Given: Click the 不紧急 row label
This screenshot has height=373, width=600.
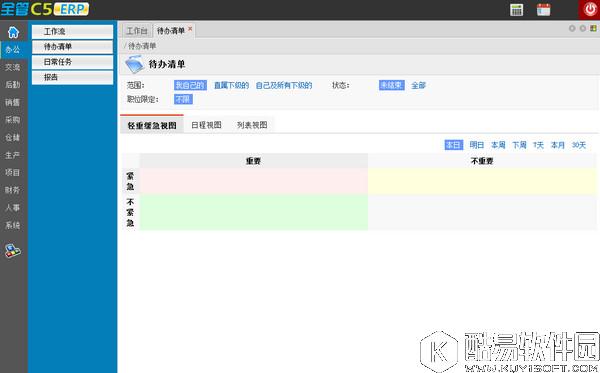Looking at the screenshot, I should point(130,212).
